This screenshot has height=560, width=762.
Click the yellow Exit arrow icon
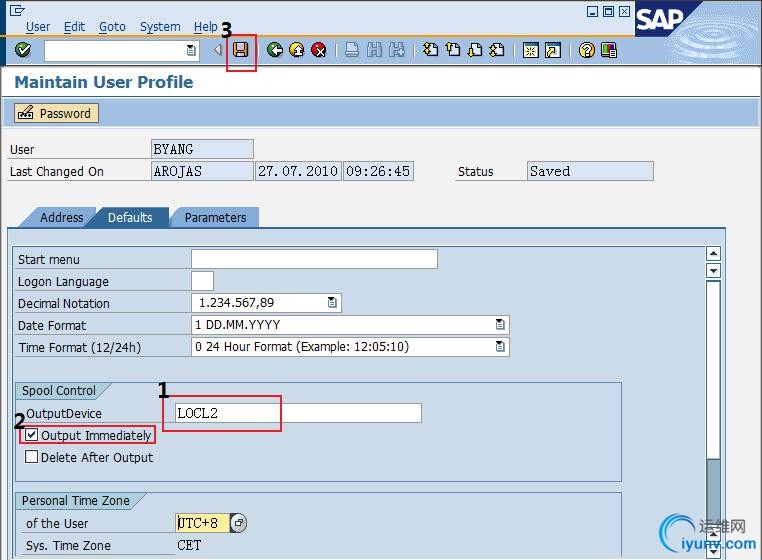click(297, 50)
